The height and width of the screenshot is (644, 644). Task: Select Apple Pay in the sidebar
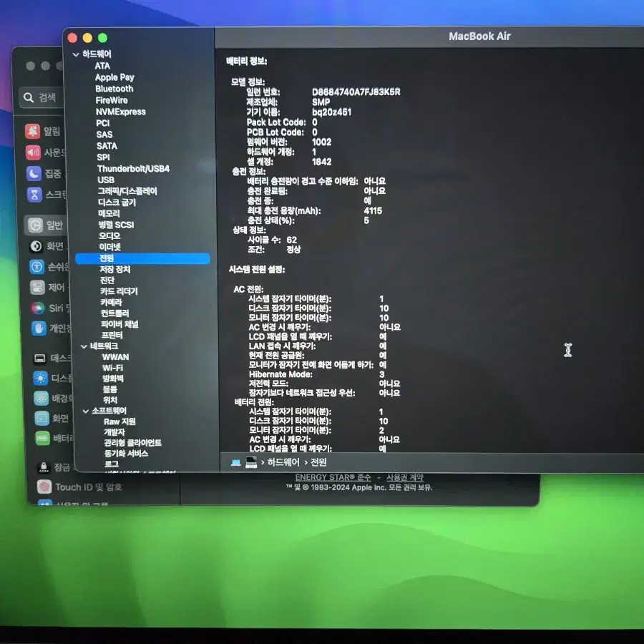pos(114,77)
